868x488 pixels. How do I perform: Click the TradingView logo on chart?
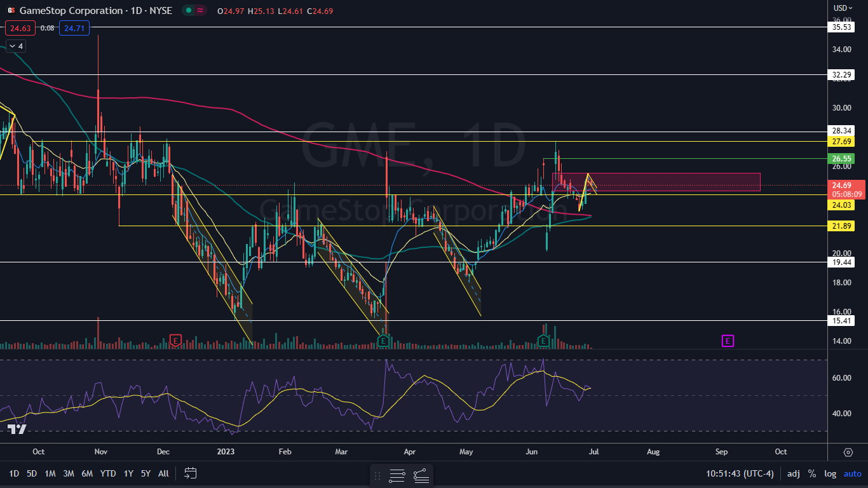click(17, 430)
